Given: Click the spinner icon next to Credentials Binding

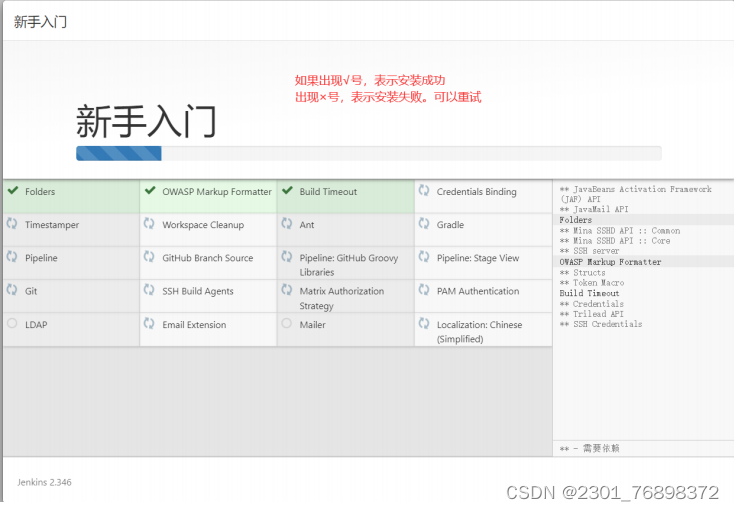Looking at the screenshot, I should 424,190.
